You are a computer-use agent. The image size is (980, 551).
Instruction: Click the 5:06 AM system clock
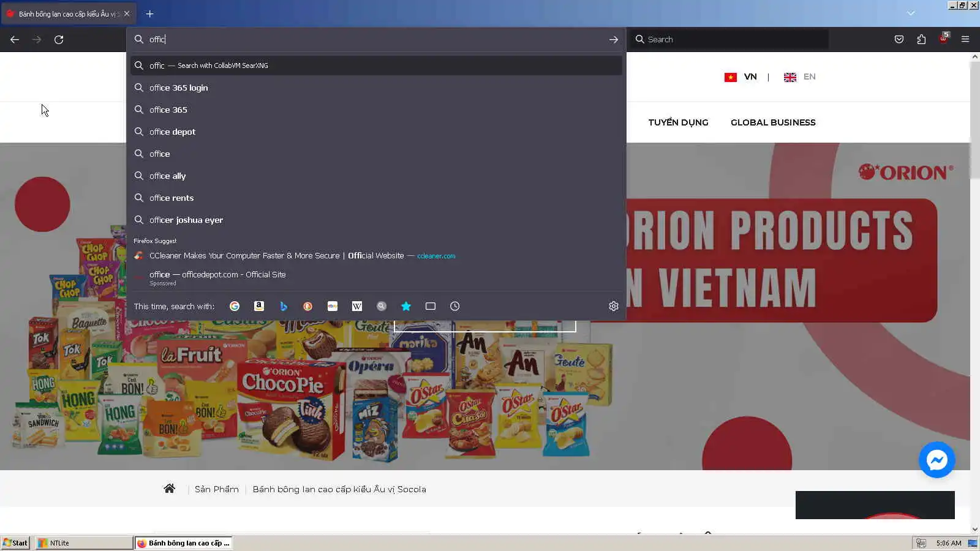(x=949, y=543)
